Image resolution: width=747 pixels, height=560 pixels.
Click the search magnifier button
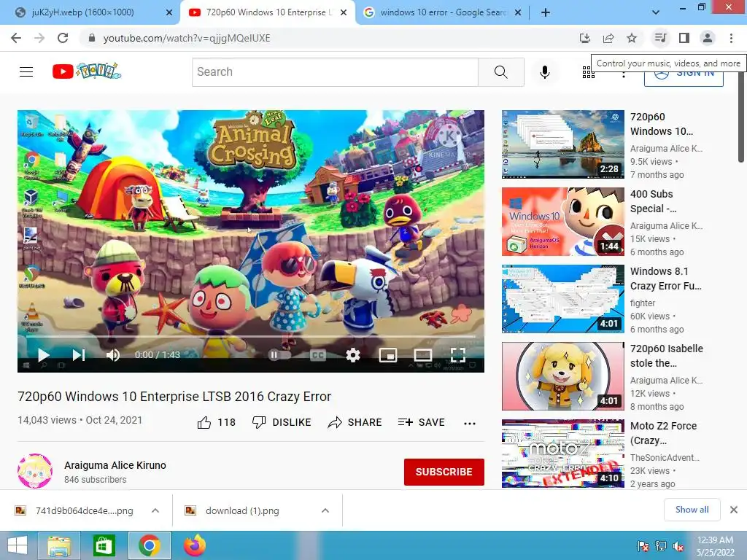click(500, 72)
